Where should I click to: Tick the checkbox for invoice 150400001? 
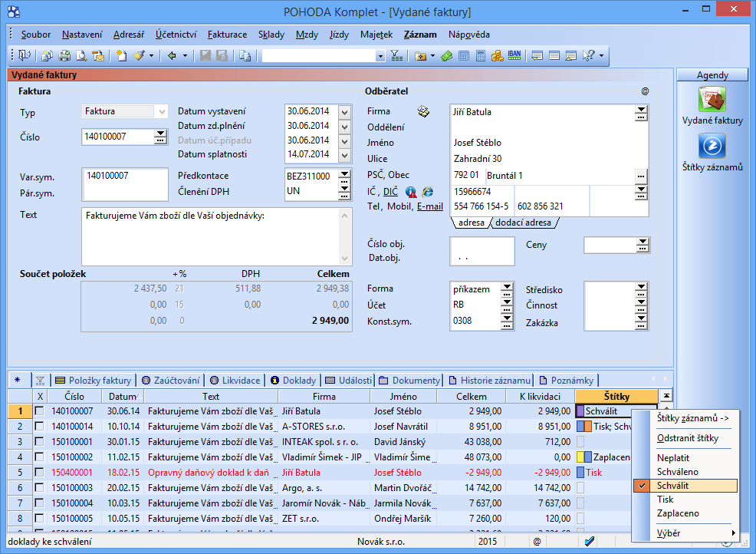[40, 473]
